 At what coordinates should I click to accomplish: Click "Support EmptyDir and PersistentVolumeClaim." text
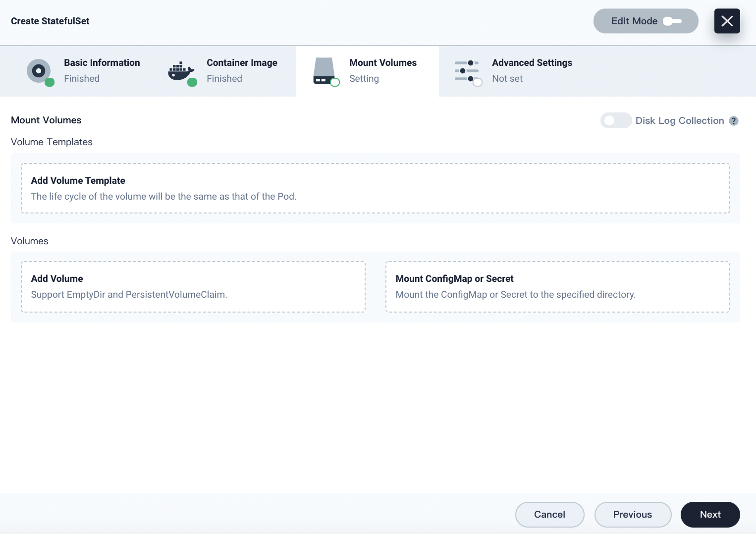click(x=129, y=295)
